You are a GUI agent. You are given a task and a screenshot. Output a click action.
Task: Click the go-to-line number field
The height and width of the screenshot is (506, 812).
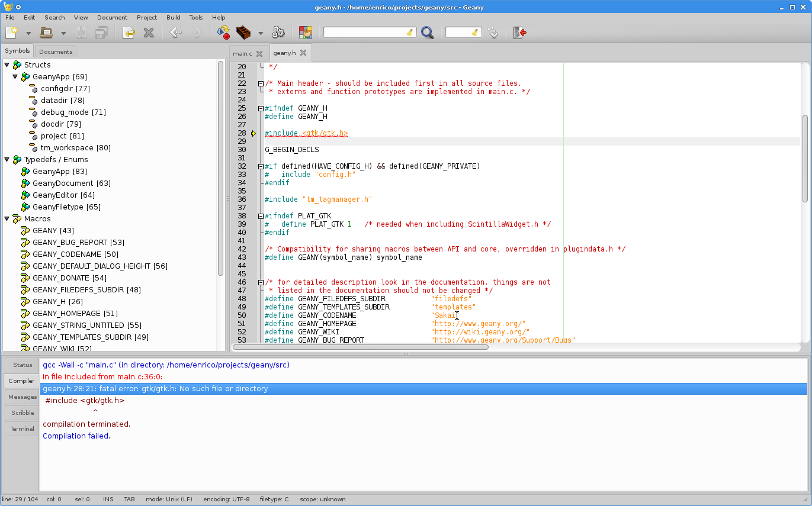tap(458, 33)
